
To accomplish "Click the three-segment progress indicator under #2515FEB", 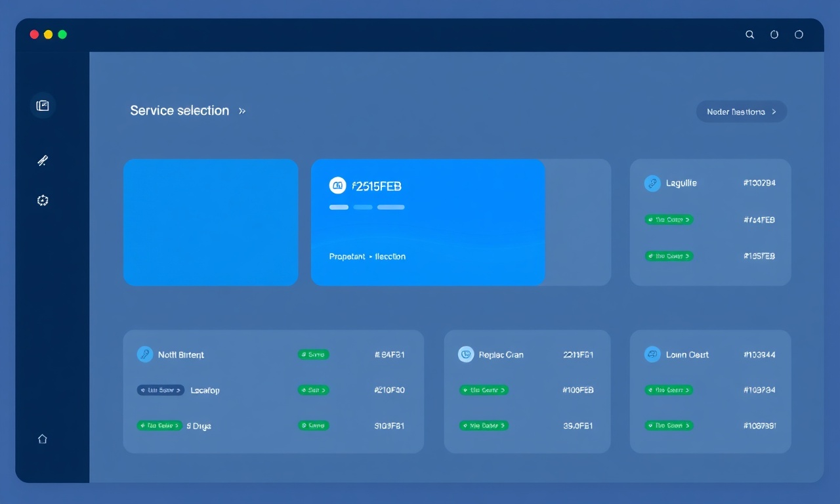I will click(x=367, y=207).
